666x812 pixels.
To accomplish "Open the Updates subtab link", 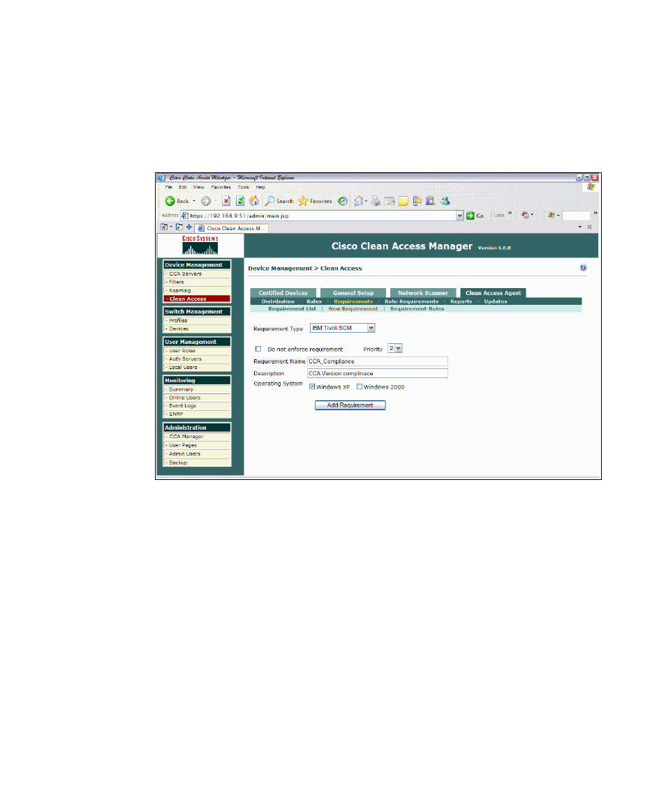I will pos(496,301).
